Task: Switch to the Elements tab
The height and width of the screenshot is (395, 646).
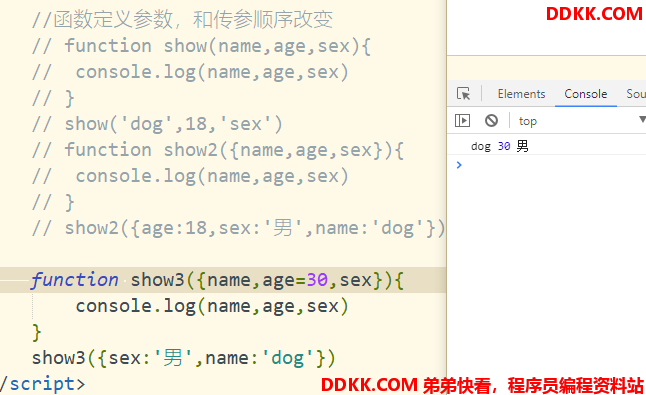Action: pyautogui.click(x=521, y=94)
